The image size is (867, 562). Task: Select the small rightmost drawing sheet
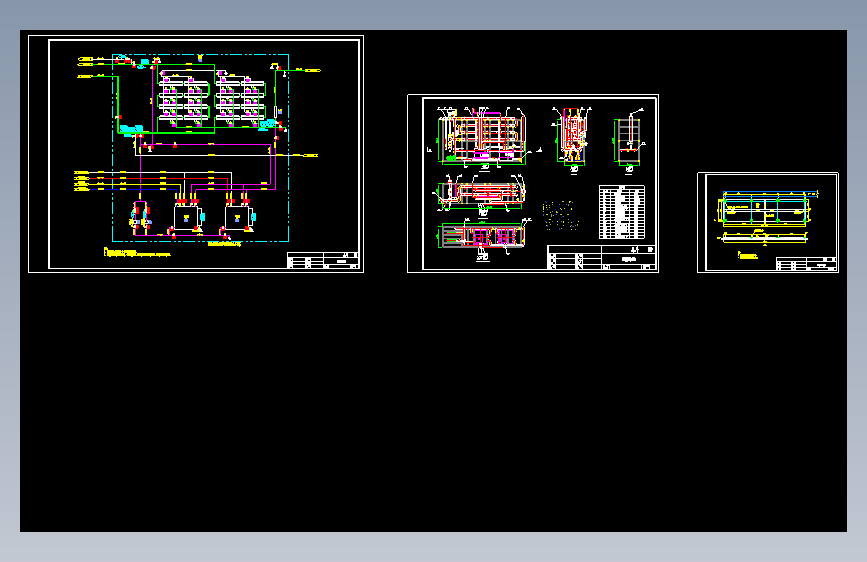click(x=768, y=222)
